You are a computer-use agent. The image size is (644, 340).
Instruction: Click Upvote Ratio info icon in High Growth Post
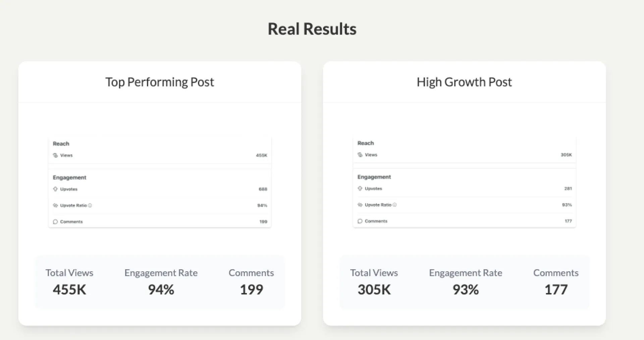coord(394,205)
